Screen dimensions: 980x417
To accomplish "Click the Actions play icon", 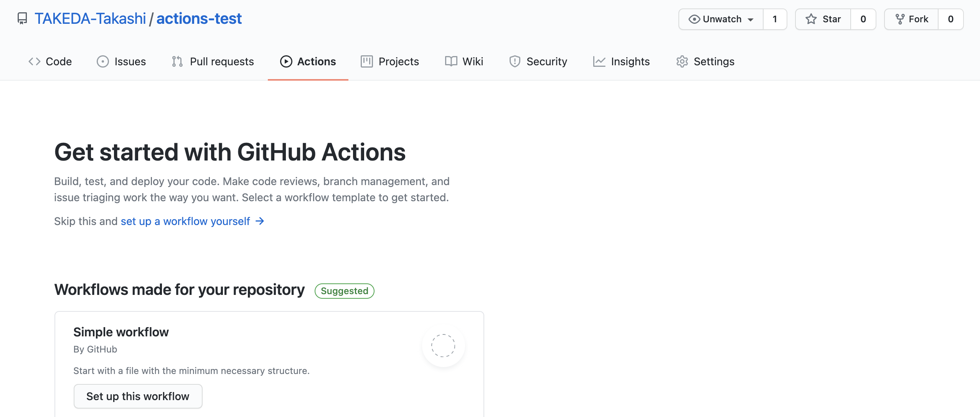I will [286, 61].
